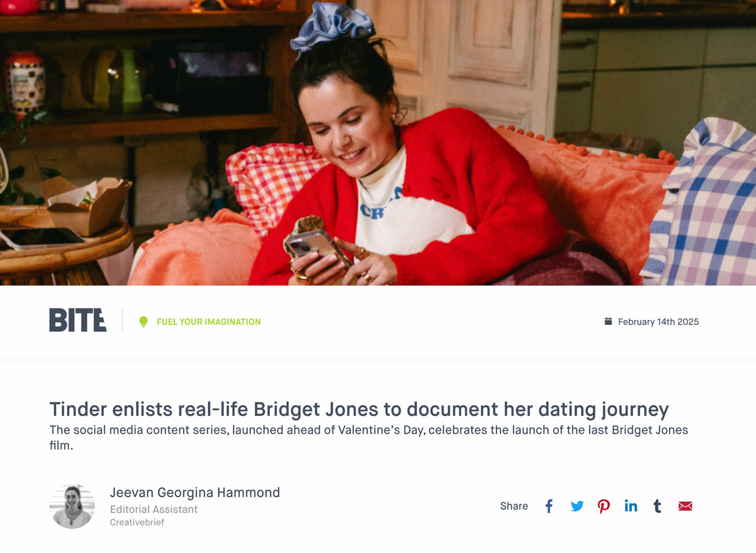
Task: Click the calendar icon beside the date
Action: [x=608, y=321]
